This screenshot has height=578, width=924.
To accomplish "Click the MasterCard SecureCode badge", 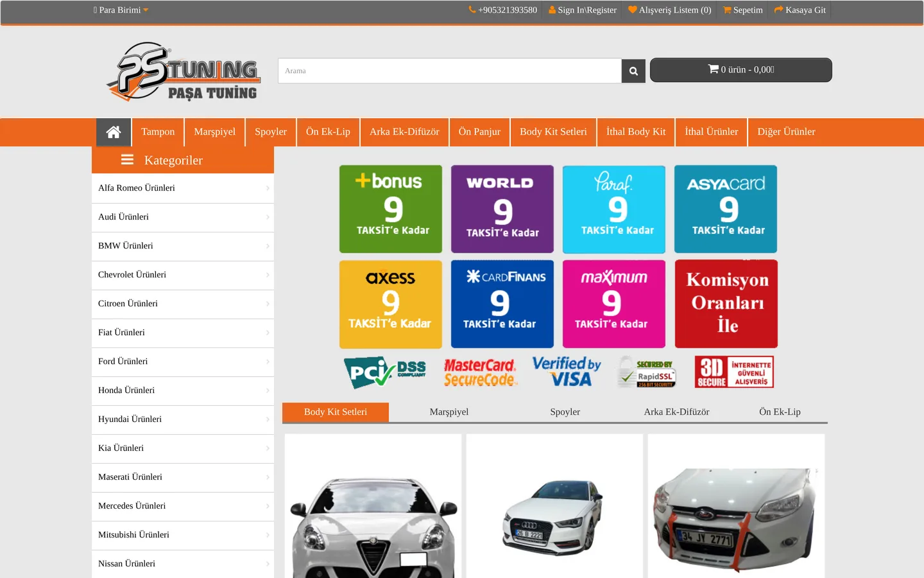I will (x=480, y=373).
